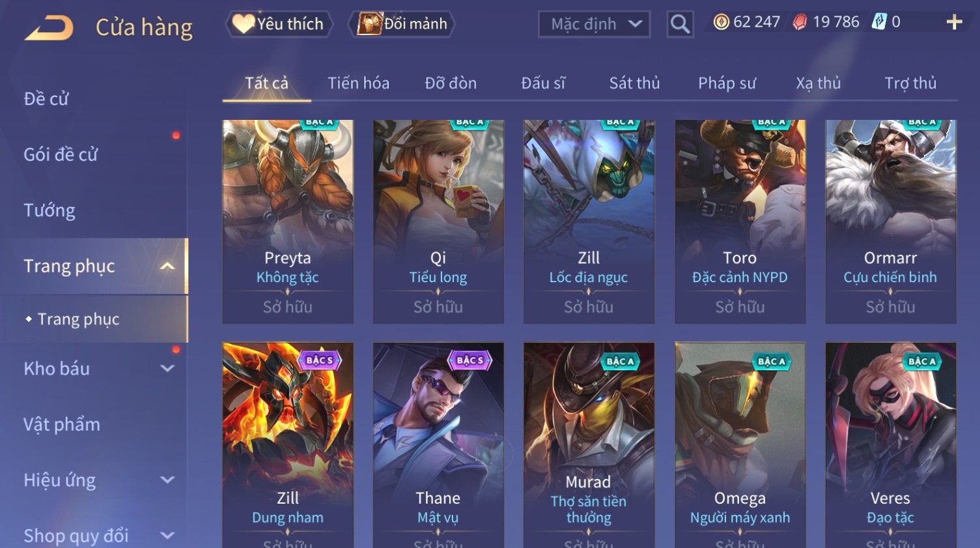Open Tướng in the sidebar

point(49,210)
